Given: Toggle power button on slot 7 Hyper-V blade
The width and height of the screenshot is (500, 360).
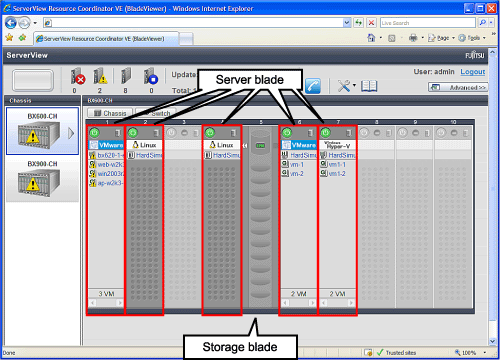Looking at the screenshot, I should 325,133.
